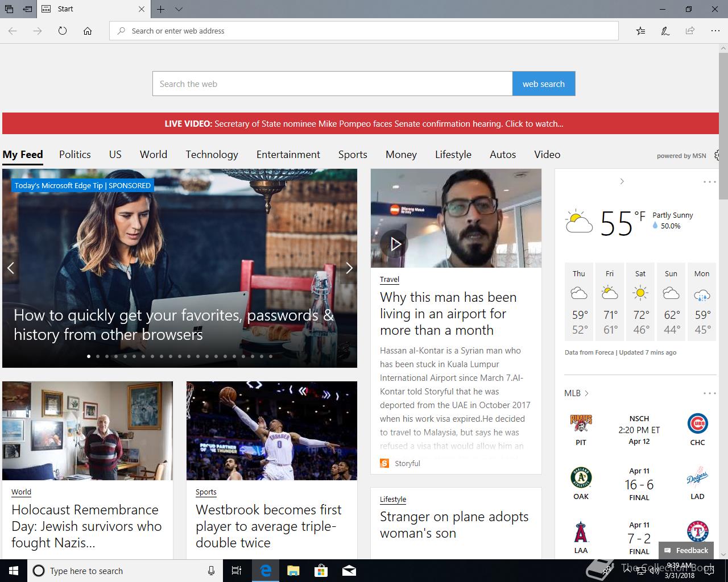Open the Technology tab
The width and height of the screenshot is (728, 582).
pos(212,155)
